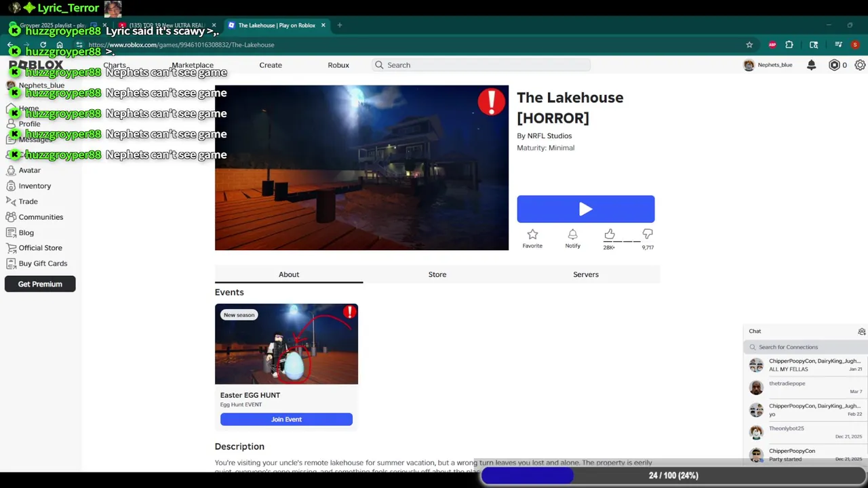Screen dimensions: 868x488
Task: Open Roblox settings gear
Action: (860, 65)
